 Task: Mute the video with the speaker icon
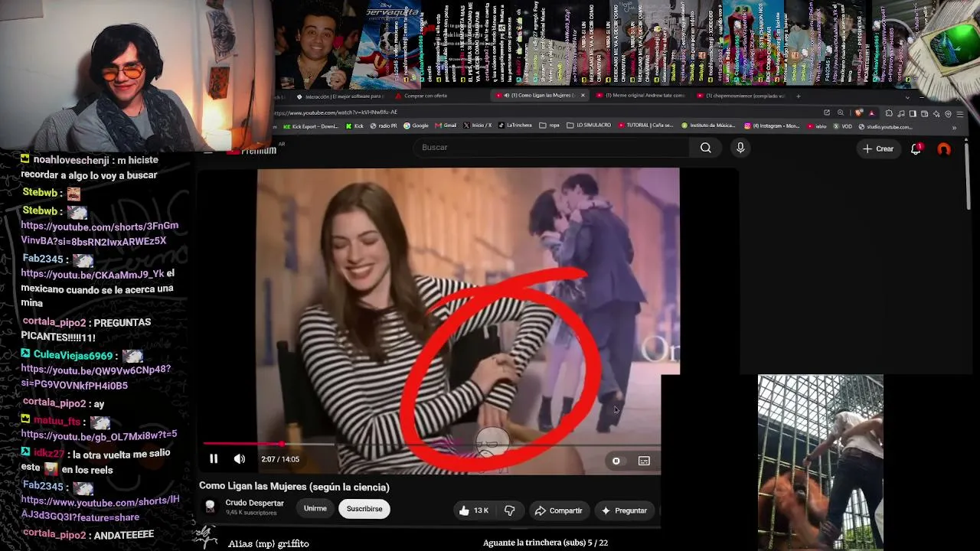pyautogui.click(x=240, y=459)
